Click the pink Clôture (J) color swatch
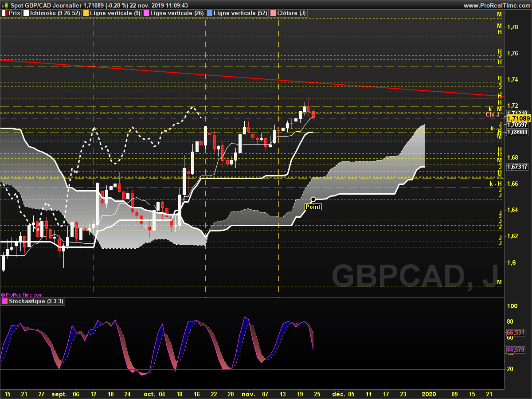The image size is (532, 399). (273, 13)
